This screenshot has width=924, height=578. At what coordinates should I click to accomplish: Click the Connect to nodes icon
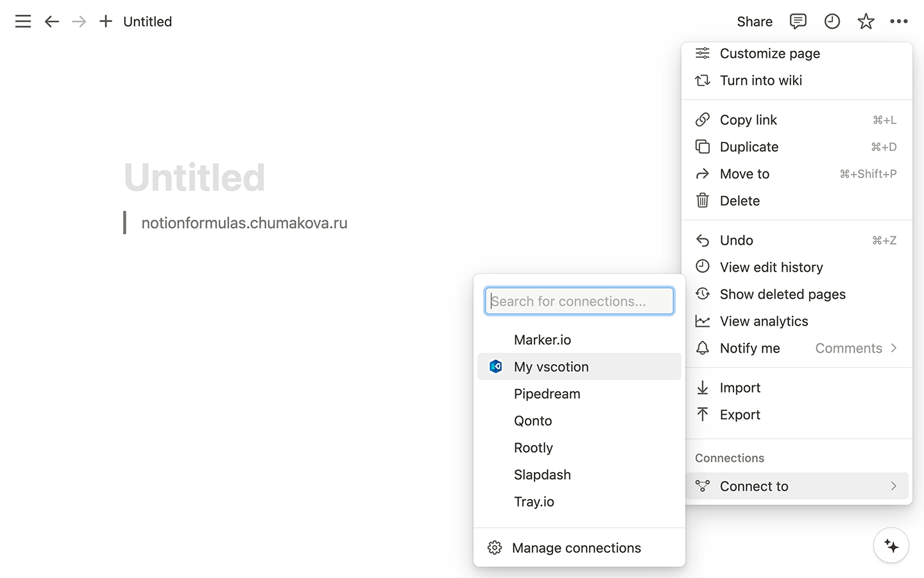703,486
